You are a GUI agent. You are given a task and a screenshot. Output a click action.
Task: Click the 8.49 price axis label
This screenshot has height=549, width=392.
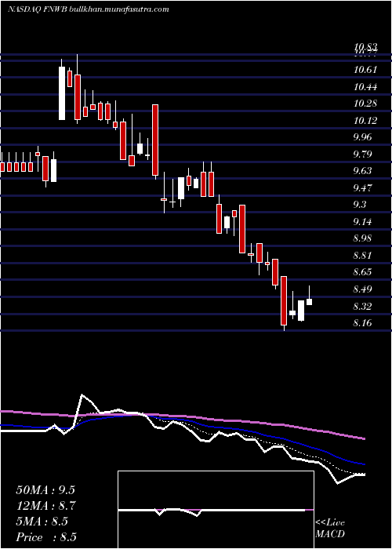point(362,289)
